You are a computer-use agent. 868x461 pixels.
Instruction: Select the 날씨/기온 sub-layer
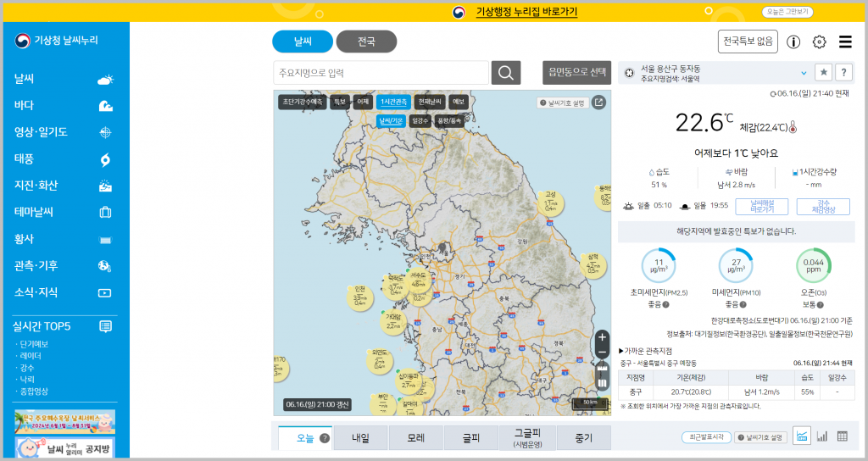click(391, 121)
